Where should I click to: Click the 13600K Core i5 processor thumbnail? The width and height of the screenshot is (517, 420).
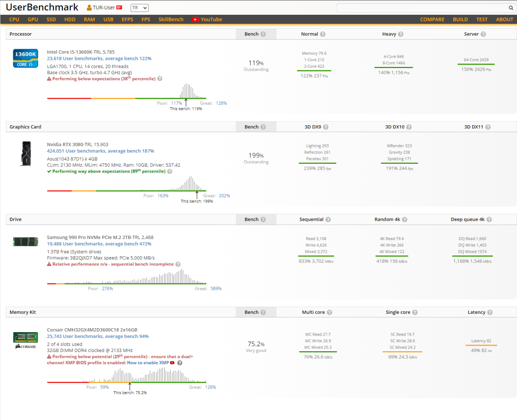(x=26, y=58)
